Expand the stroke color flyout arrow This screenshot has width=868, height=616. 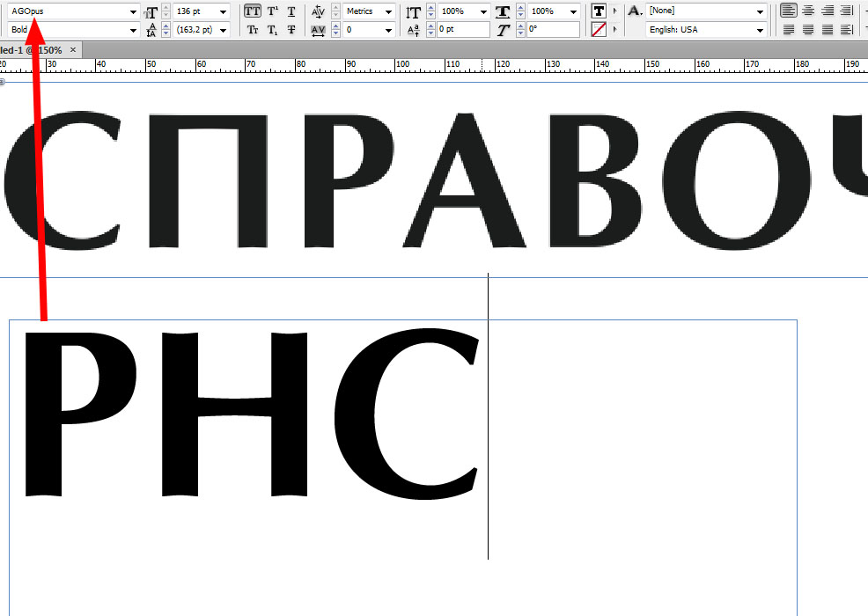coord(615,29)
